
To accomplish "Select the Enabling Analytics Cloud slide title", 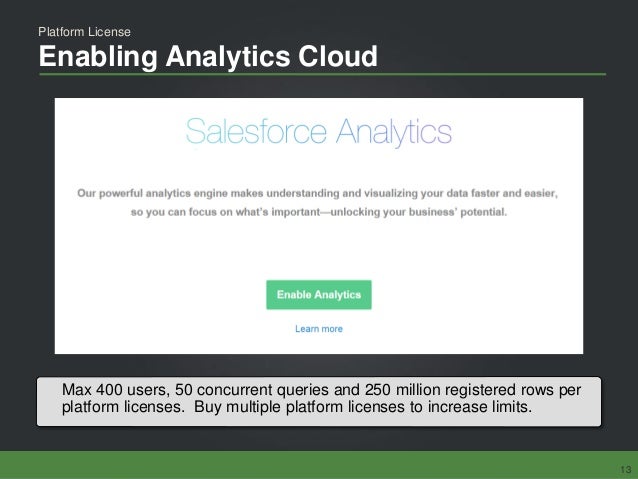I will point(208,56).
